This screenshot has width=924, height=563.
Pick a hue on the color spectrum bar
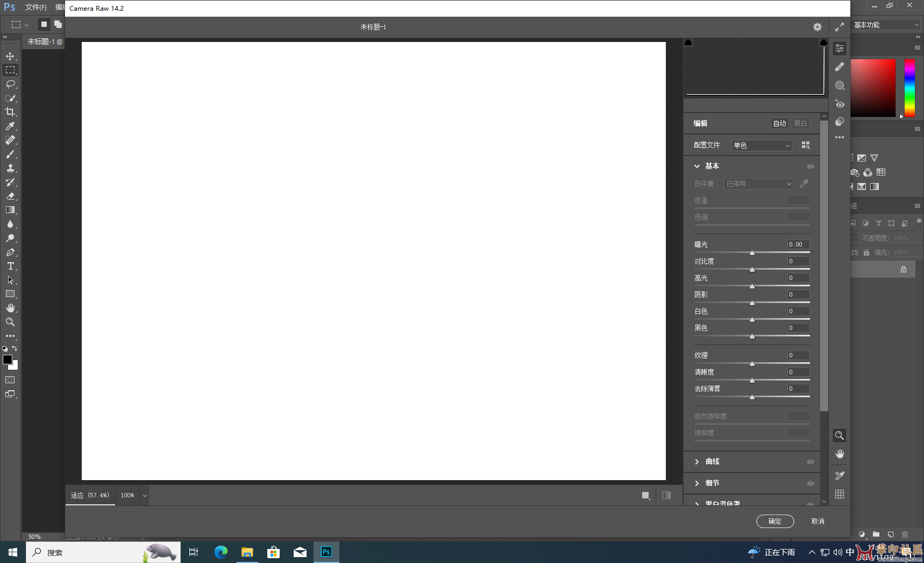pos(909,88)
